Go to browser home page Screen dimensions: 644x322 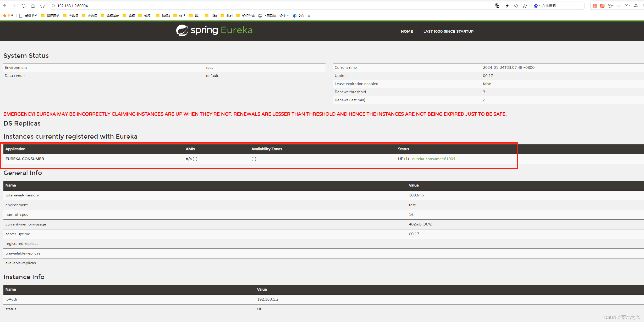[33, 6]
